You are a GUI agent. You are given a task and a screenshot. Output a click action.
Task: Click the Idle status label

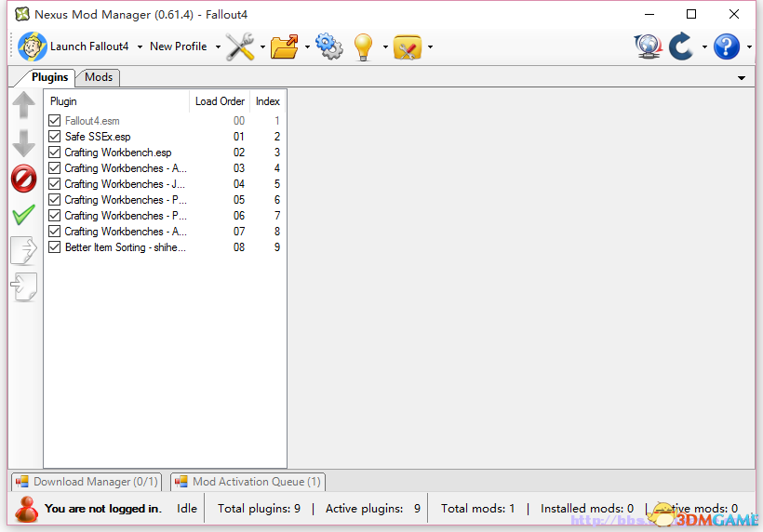click(x=187, y=509)
